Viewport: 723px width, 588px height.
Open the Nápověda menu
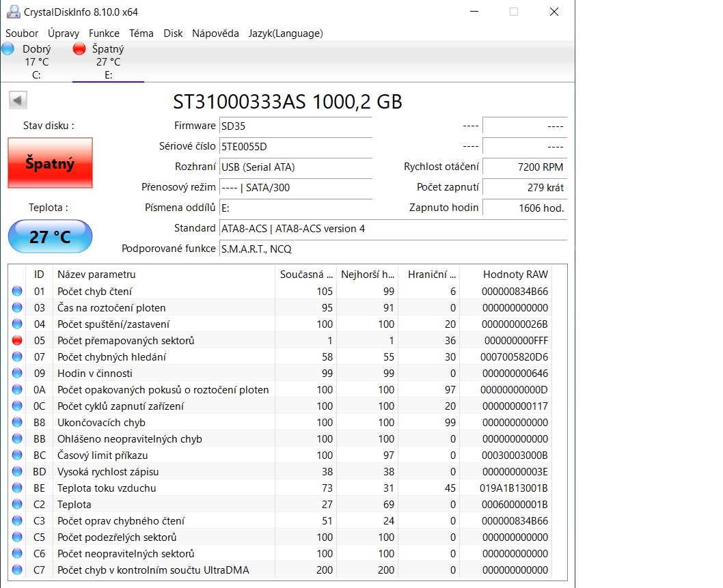click(x=215, y=33)
